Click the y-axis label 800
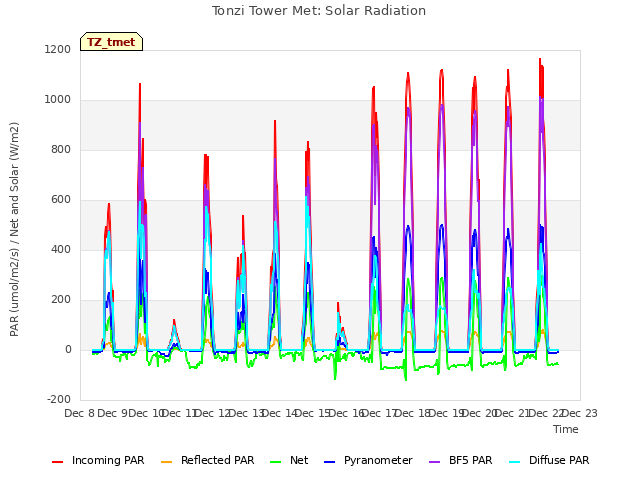Screen dimensions: 640x480 (x=61, y=150)
